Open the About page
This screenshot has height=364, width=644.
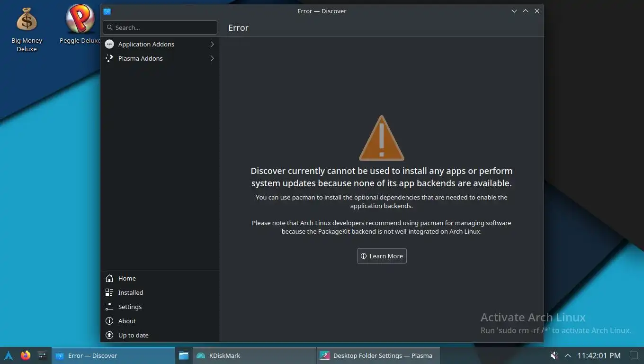tap(160, 321)
